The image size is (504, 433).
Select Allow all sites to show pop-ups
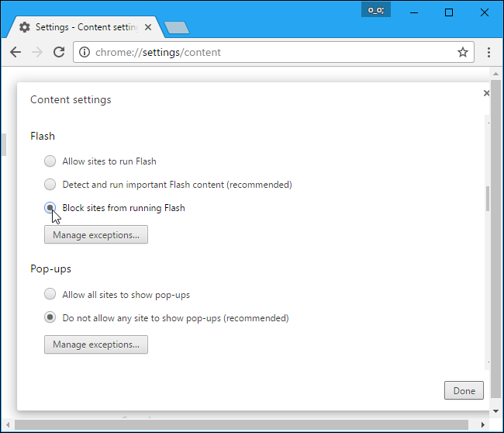(x=50, y=294)
